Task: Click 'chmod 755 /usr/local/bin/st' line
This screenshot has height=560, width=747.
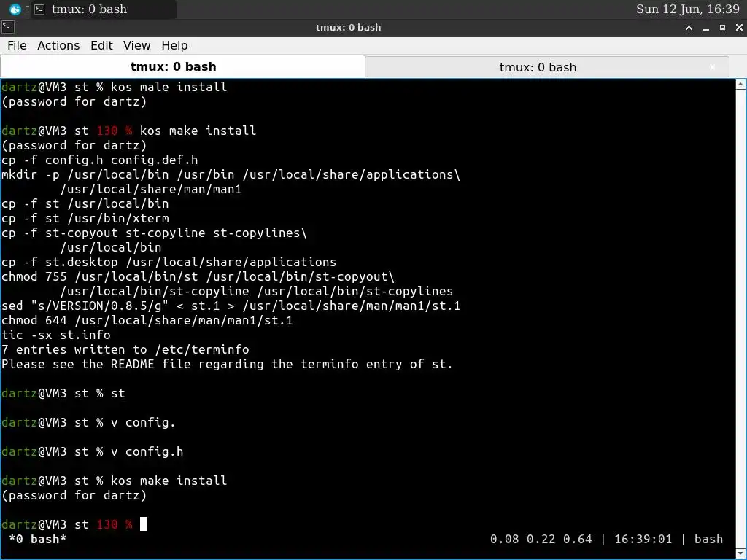Action: coord(198,276)
